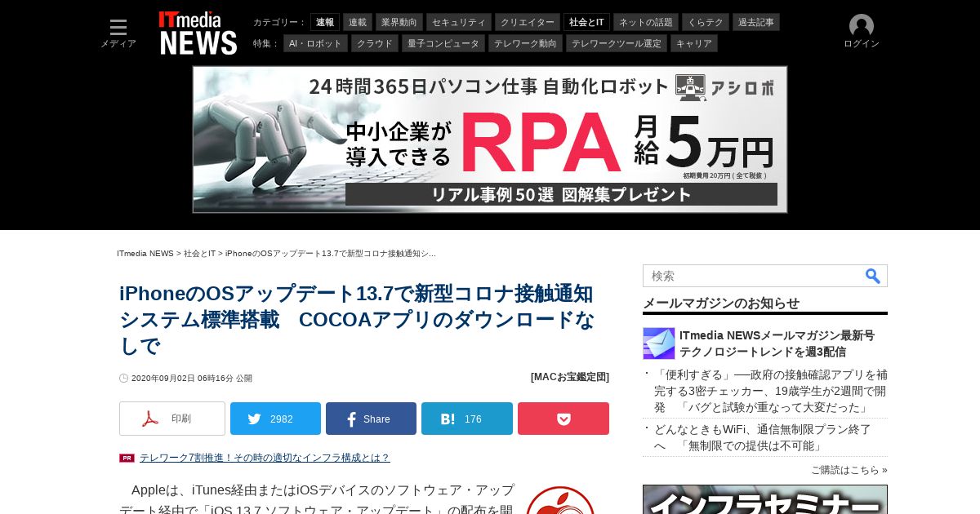Open the 3密チェッカー 便利すぎる article
Image resolution: width=980 pixels, height=514 pixels.
[770, 391]
